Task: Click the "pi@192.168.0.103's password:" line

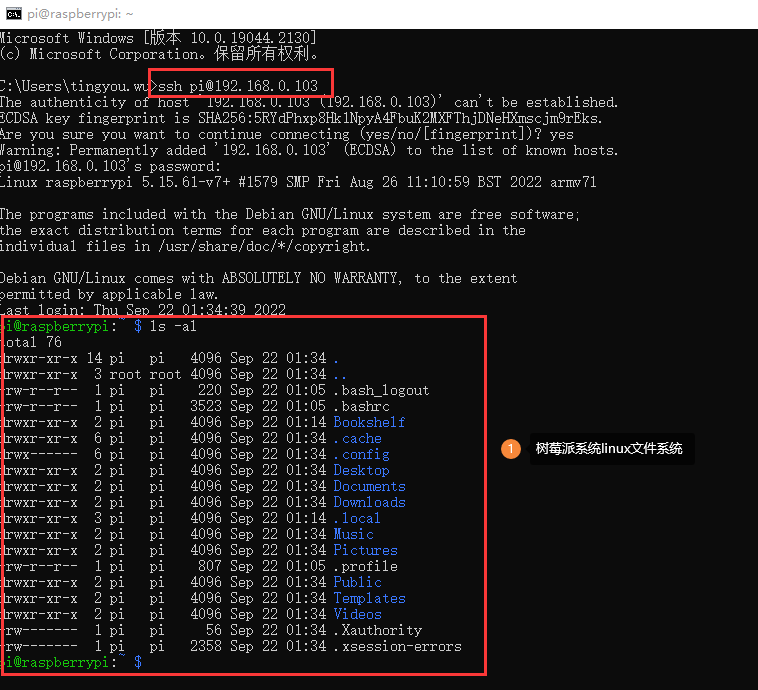Action: pos(110,166)
